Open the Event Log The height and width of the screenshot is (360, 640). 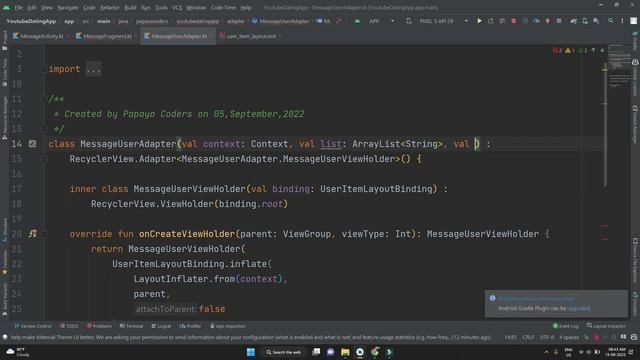point(565,326)
